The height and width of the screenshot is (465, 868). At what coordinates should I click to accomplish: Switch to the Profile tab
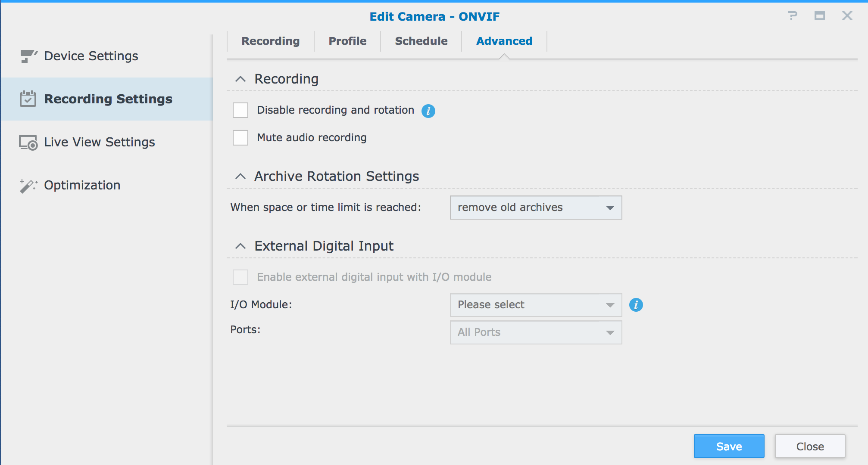pos(347,41)
